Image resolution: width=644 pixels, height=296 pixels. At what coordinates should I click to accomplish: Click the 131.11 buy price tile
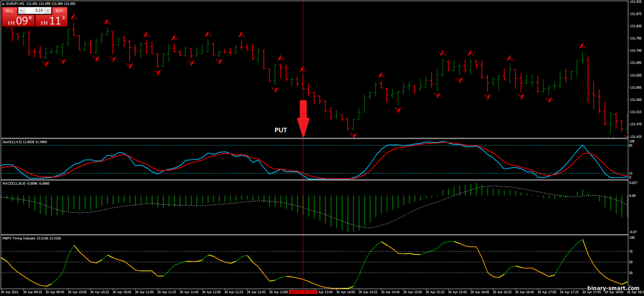pyautogui.click(x=51, y=21)
